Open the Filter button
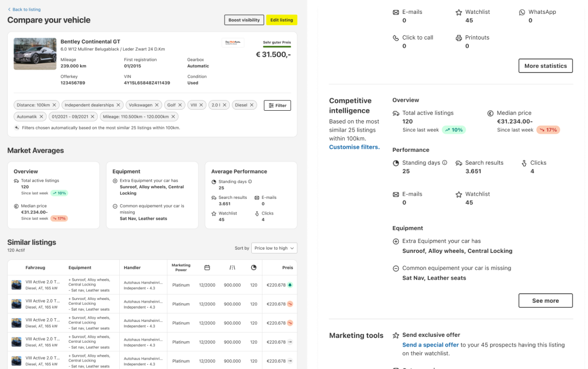The image size is (588, 369). point(277,105)
